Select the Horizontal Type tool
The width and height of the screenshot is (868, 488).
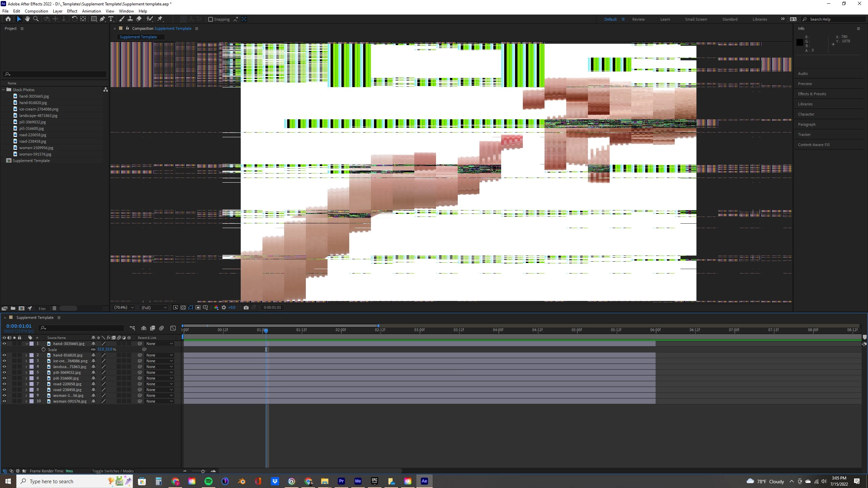pos(111,19)
